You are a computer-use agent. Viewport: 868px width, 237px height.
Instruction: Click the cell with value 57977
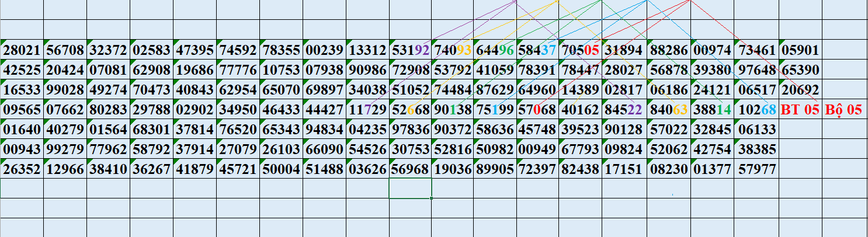(x=757, y=169)
